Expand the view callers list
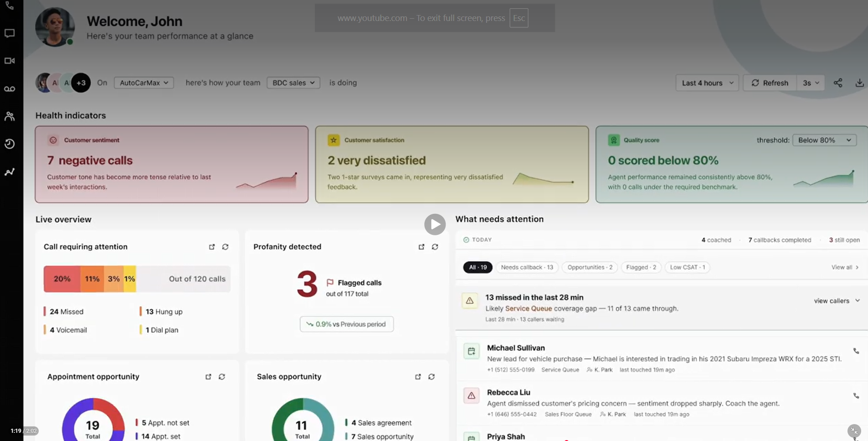The height and width of the screenshot is (441, 868). pyautogui.click(x=837, y=301)
